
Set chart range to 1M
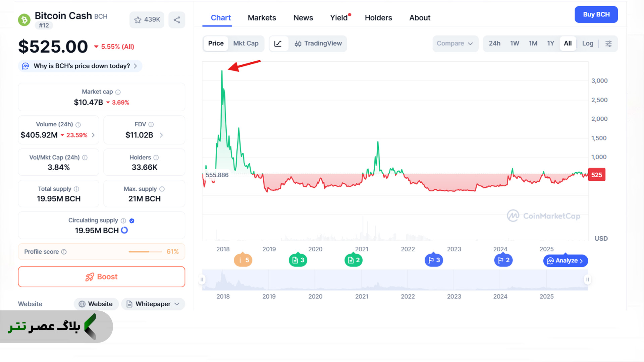coord(533,44)
